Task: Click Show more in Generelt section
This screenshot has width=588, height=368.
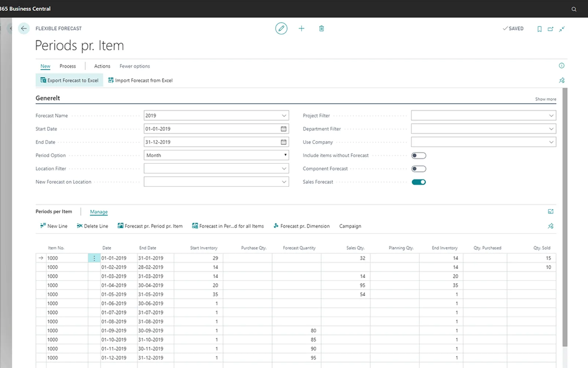Action: tap(545, 99)
